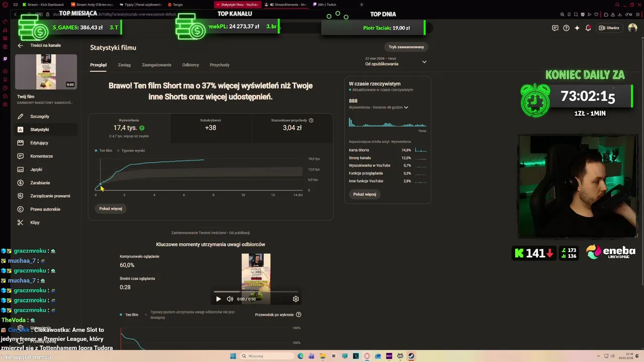Open feedback message icon in Studio header
The width and height of the screenshot is (644, 362).
pos(555,28)
